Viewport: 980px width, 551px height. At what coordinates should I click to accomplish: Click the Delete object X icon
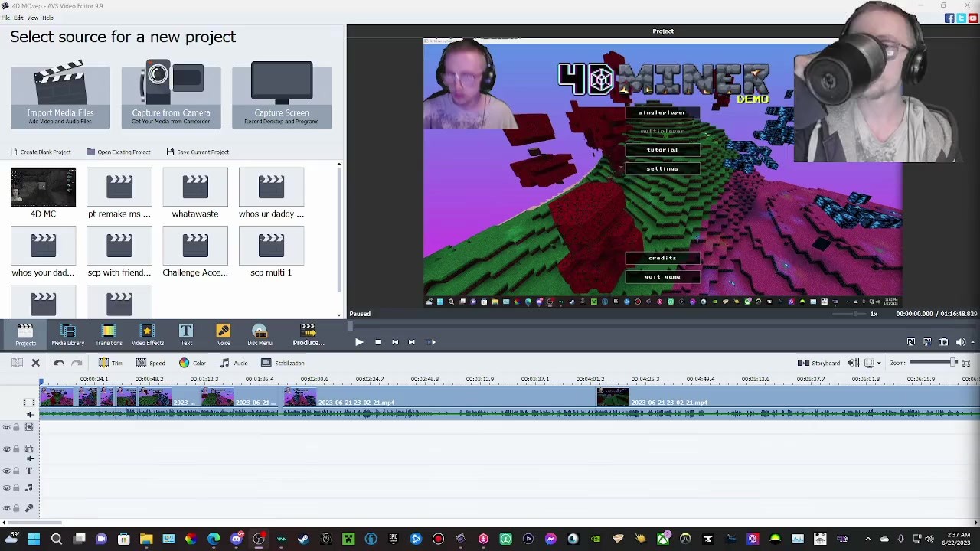click(35, 363)
